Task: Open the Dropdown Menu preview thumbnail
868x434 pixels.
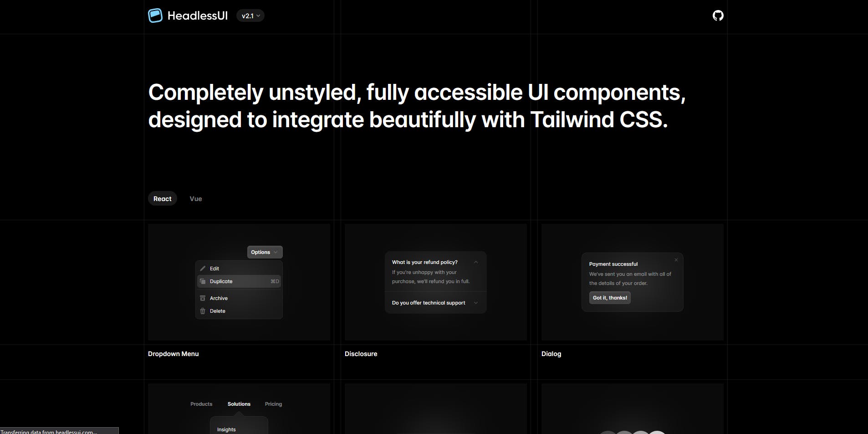Action: 239,282
